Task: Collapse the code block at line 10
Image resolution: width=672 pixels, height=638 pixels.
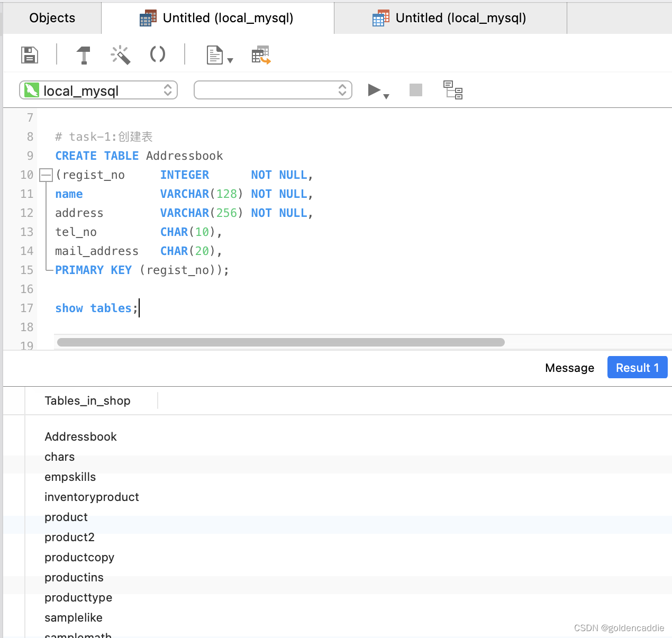Action: (46, 175)
